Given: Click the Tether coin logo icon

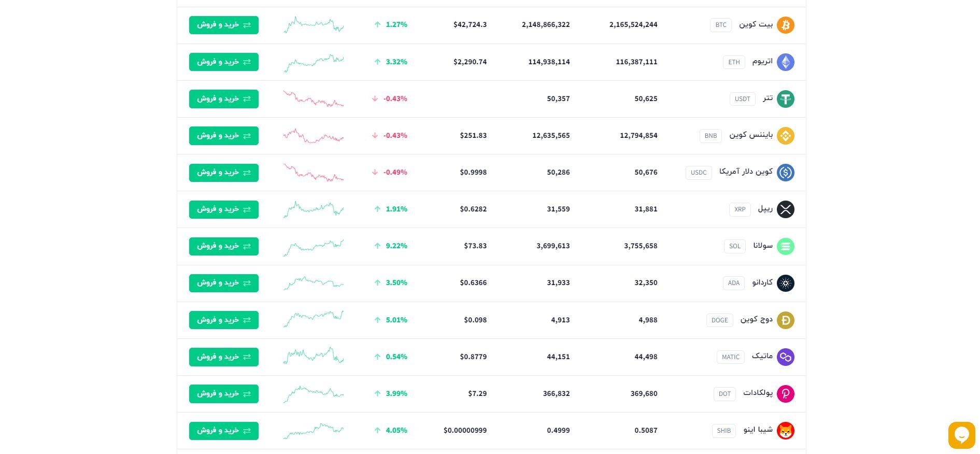Looking at the screenshot, I should tap(785, 99).
